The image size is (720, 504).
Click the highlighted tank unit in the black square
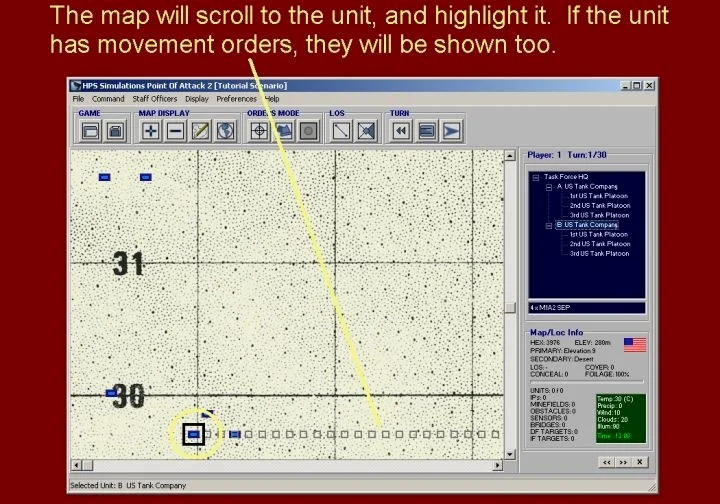(194, 434)
